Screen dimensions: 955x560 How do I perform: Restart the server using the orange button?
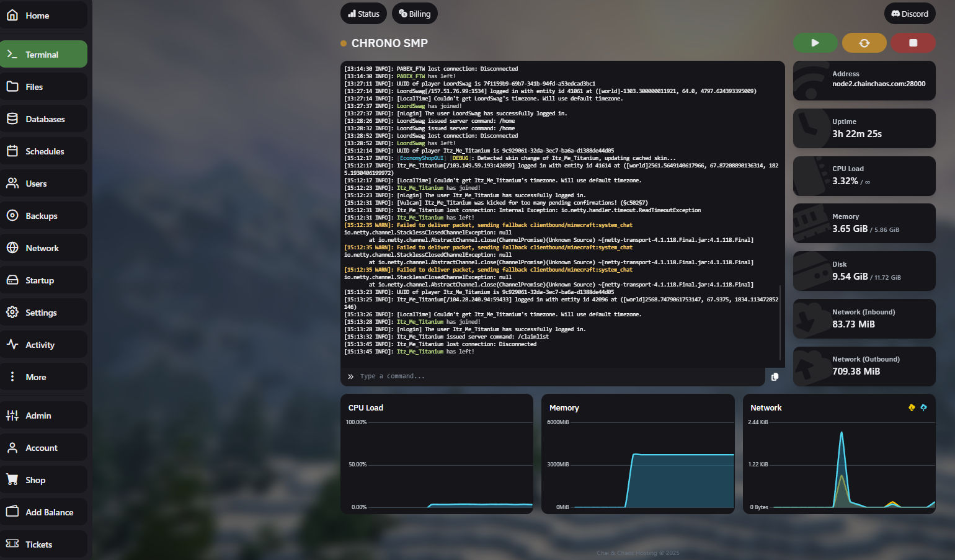click(864, 43)
